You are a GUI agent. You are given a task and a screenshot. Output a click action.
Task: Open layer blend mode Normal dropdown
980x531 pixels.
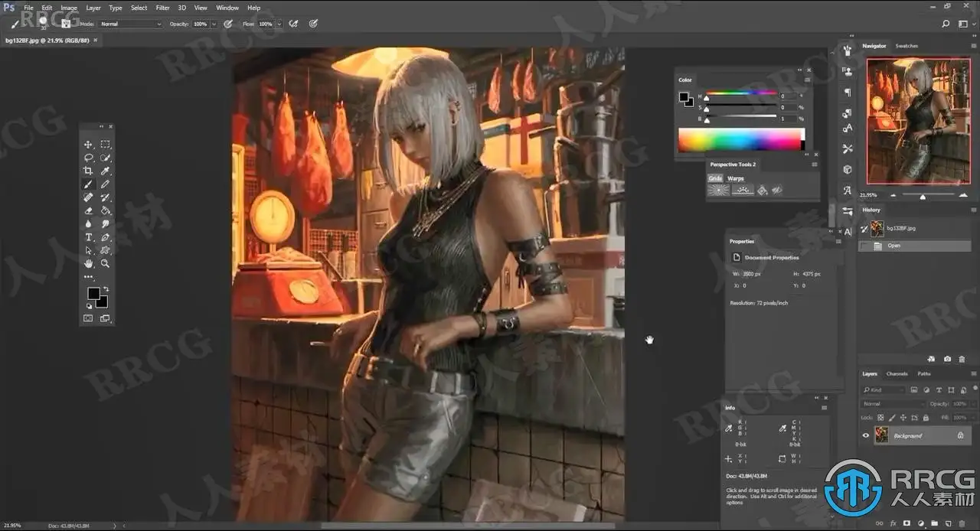[x=893, y=404]
